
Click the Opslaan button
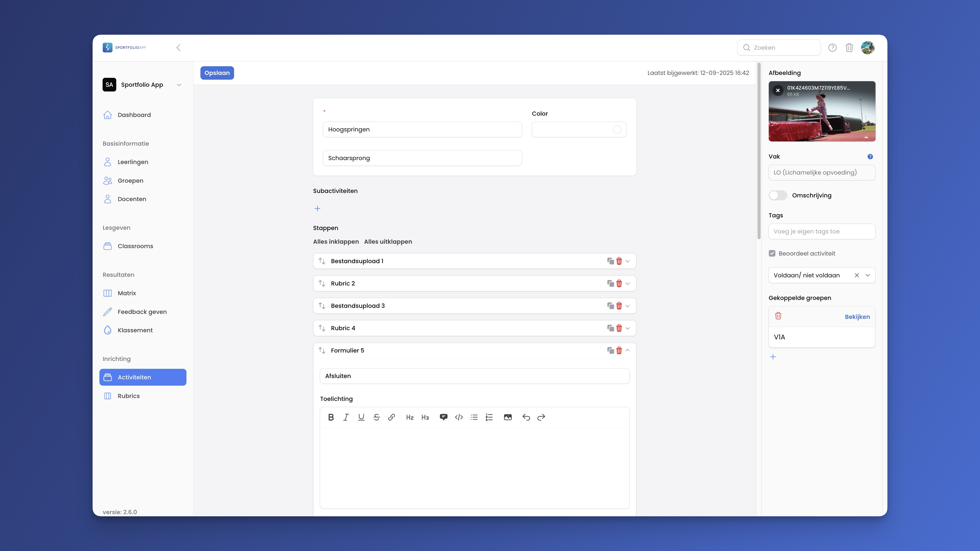(217, 73)
